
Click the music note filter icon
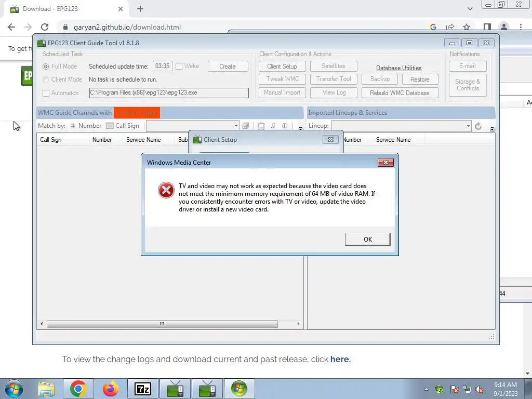(273, 126)
